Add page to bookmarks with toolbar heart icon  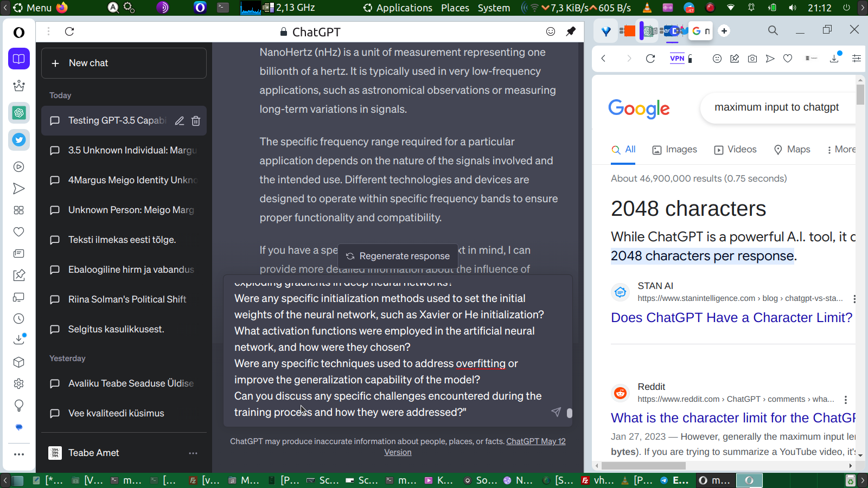click(788, 59)
